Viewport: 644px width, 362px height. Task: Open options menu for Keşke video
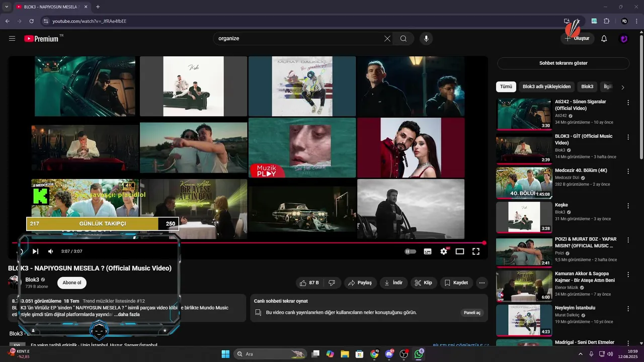(x=628, y=206)
